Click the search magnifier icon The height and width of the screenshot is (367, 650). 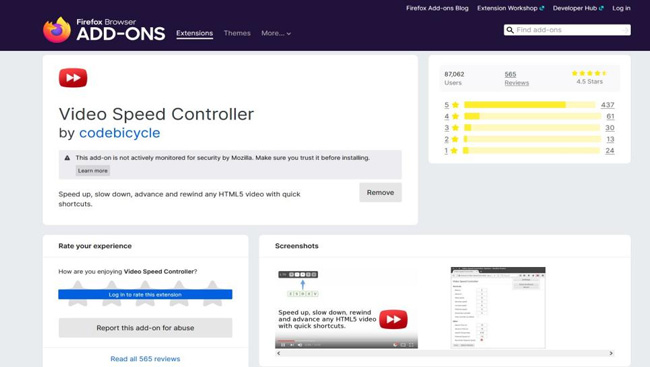[510, 30]
